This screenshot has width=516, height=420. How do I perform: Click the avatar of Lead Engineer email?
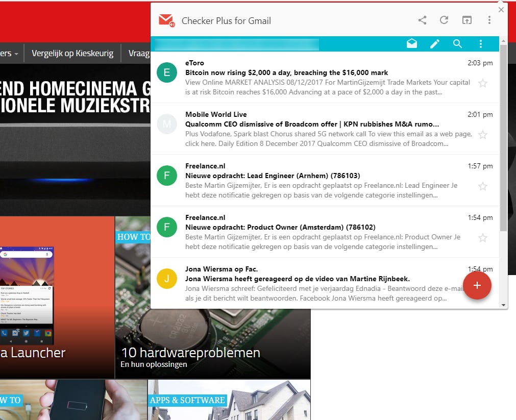click(x=167, y=176)
